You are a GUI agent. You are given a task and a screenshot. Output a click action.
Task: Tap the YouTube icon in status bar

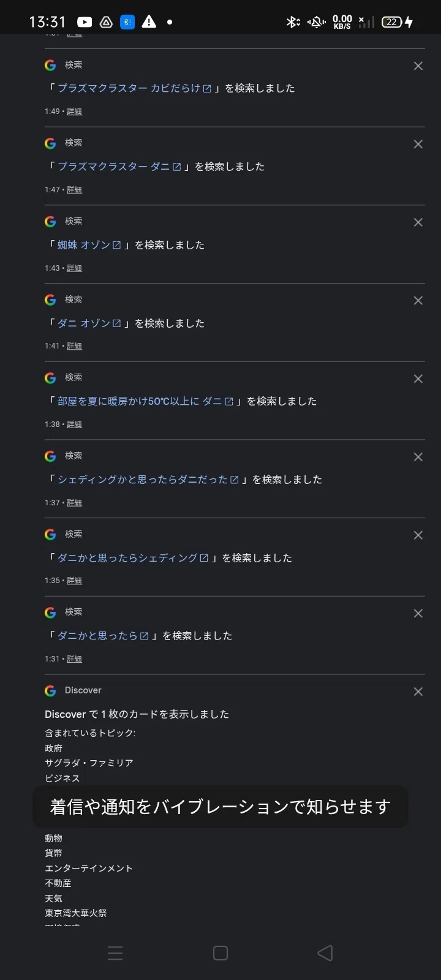85,22
